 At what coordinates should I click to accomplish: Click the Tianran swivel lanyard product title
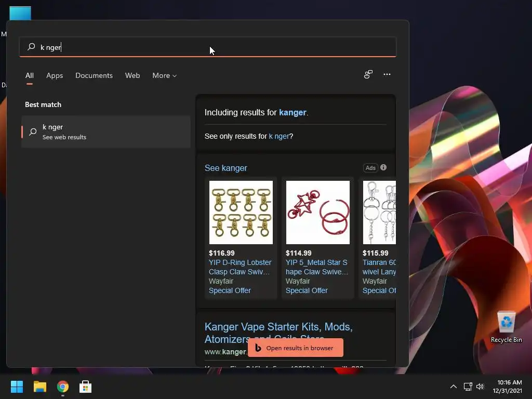pos(379,267)
